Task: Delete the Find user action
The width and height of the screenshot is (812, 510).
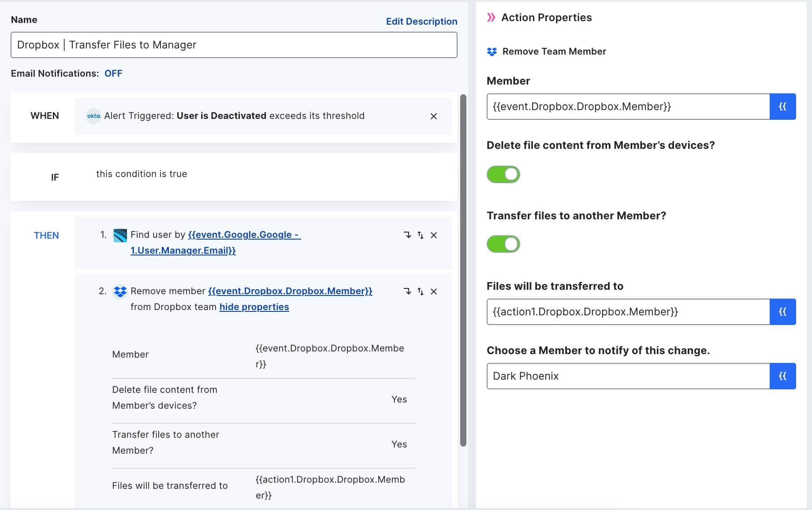Action: coord(434,235)
